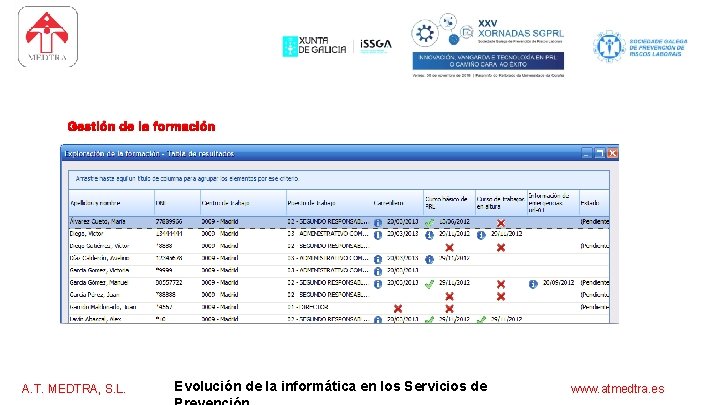
Task: Click green check in Álvarez Cueto PRL cell
Action: (429, 223)
